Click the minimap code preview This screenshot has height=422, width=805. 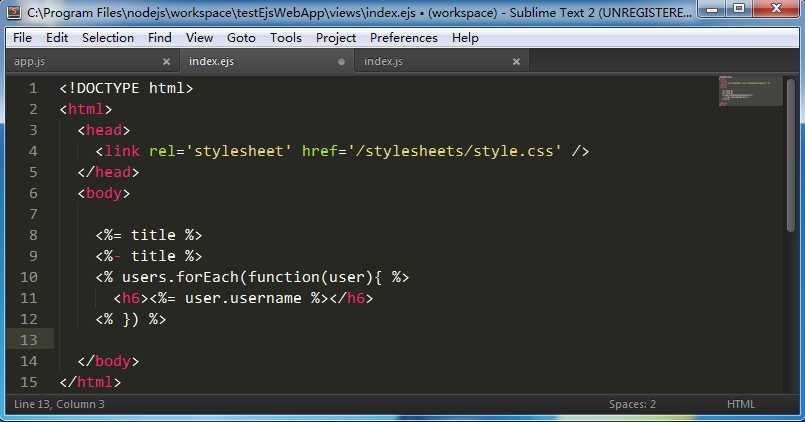[750, 91]
